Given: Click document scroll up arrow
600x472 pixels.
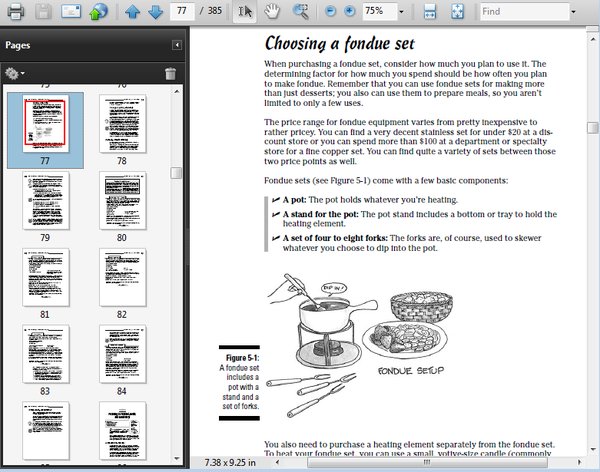Looking at the screenshot, I should [593, 39].
